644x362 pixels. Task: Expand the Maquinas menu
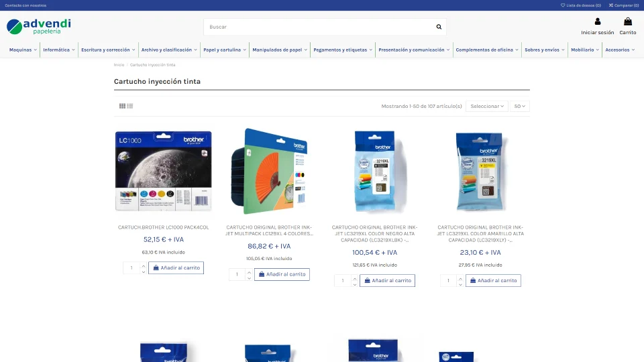23,50
